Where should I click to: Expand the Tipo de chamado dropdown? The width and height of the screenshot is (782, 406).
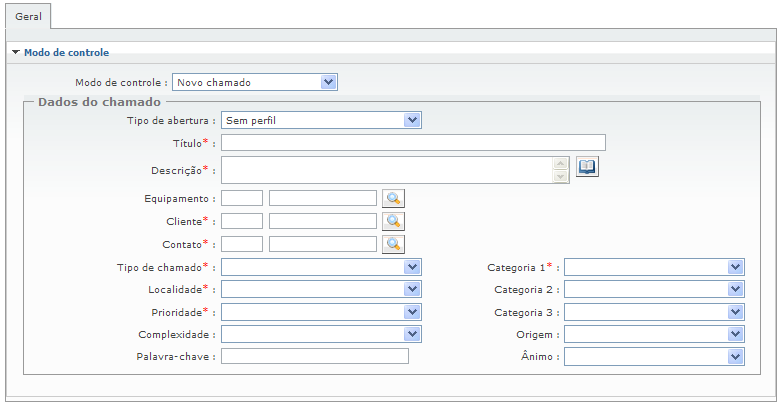pos(321,267)
